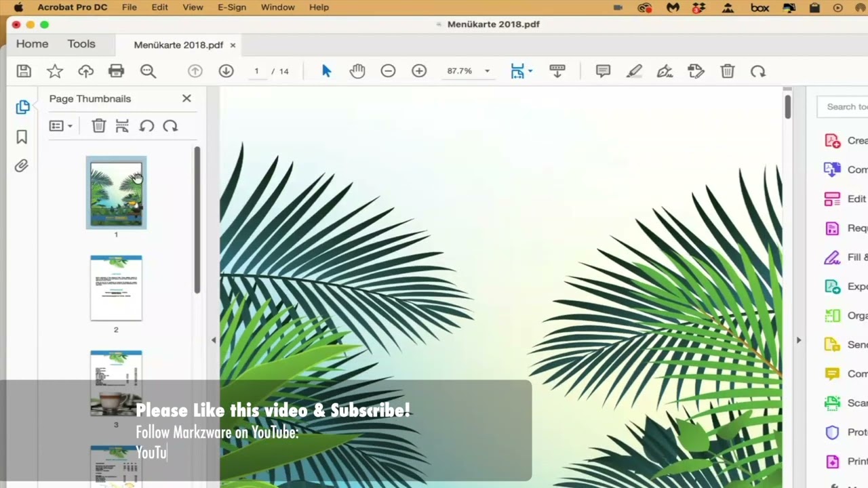Switch to the Tools tab
The width and height of the screenshot is (868, 488).
coord(81,44)
